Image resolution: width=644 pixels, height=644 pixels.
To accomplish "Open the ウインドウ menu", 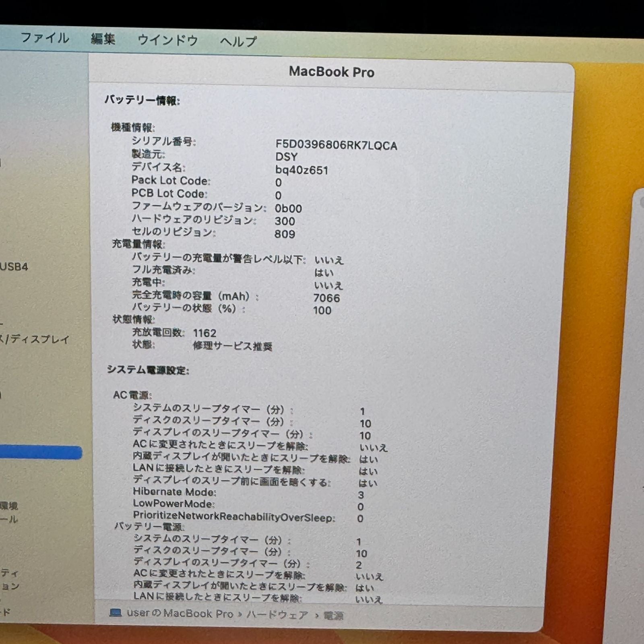I will pyautogui.click(x=167, y=40).
